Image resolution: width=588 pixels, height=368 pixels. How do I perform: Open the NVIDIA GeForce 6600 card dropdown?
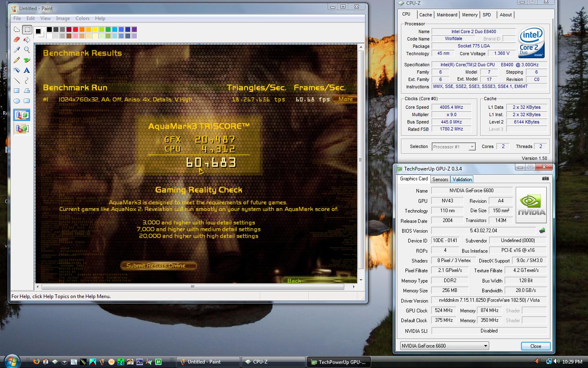click(x=444, y=346)
